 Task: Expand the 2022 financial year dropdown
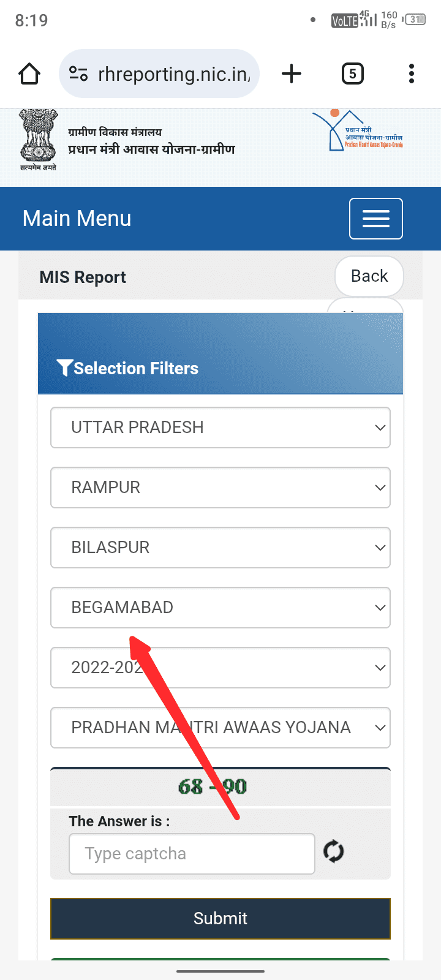click(x=221, y=668)
